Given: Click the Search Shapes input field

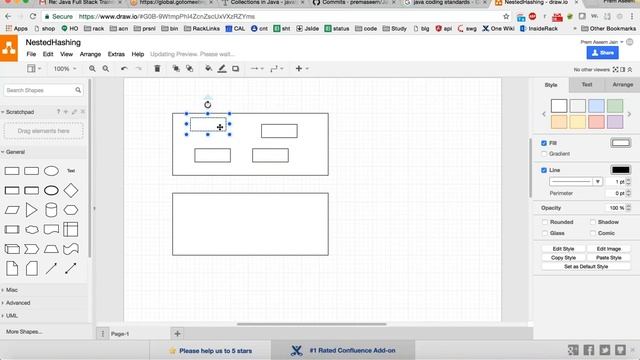Looking at the screenshot, I should (x=43, y=90).
